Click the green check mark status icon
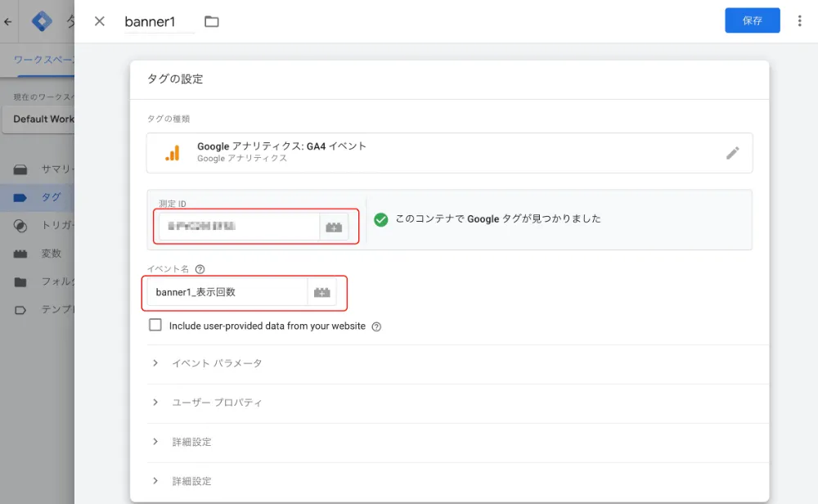818x504 pixels. point(381,219)
